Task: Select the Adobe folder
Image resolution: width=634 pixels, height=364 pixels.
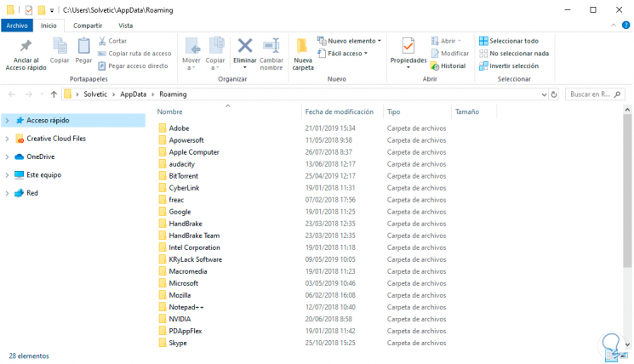Action: pyautogui.click(x=179, y=128)
